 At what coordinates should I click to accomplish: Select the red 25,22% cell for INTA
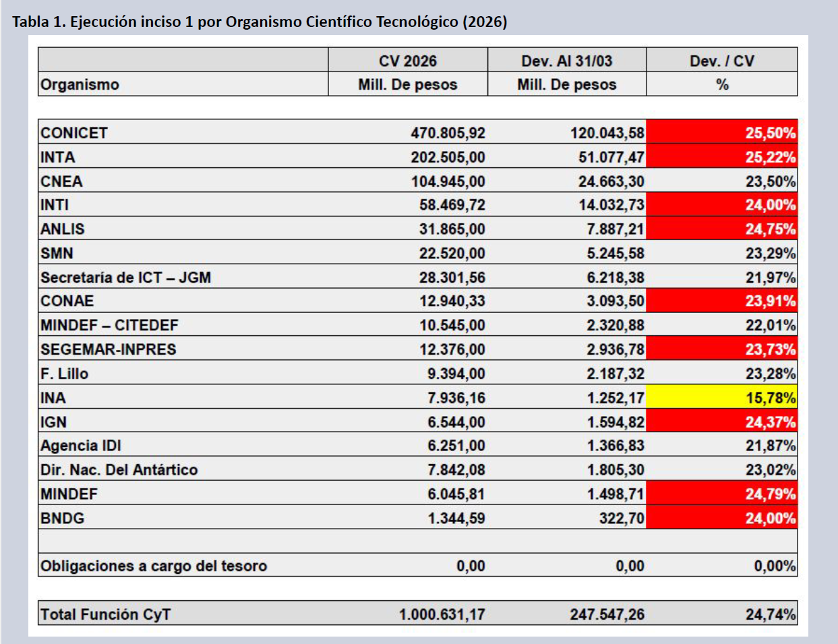721,157
